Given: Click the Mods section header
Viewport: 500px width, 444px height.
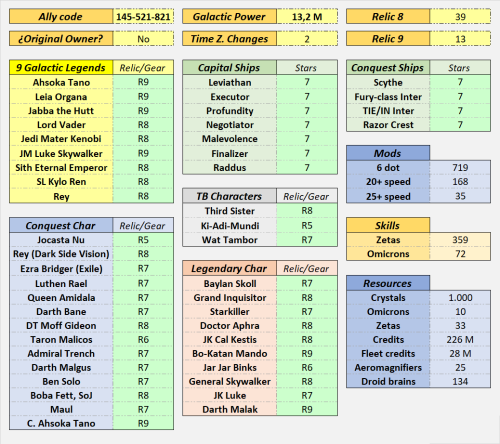Looking at the screenshot, I should coord(388,153).
